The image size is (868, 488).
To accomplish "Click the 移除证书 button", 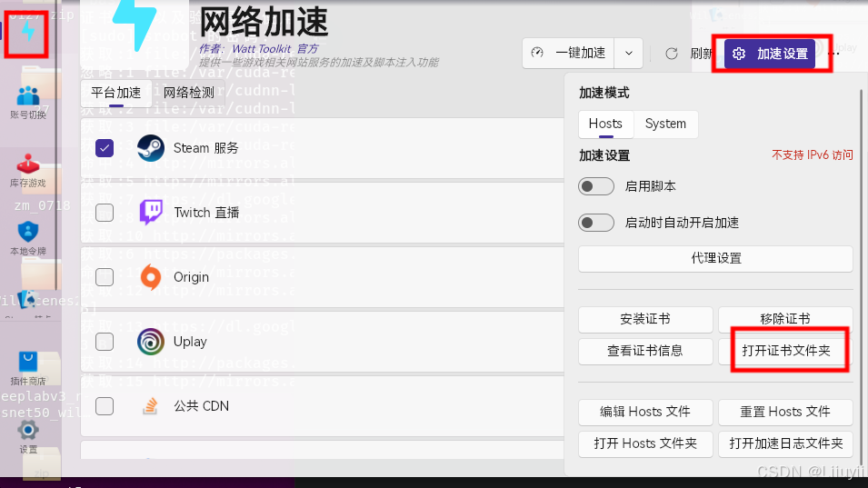I will point(785,319).
